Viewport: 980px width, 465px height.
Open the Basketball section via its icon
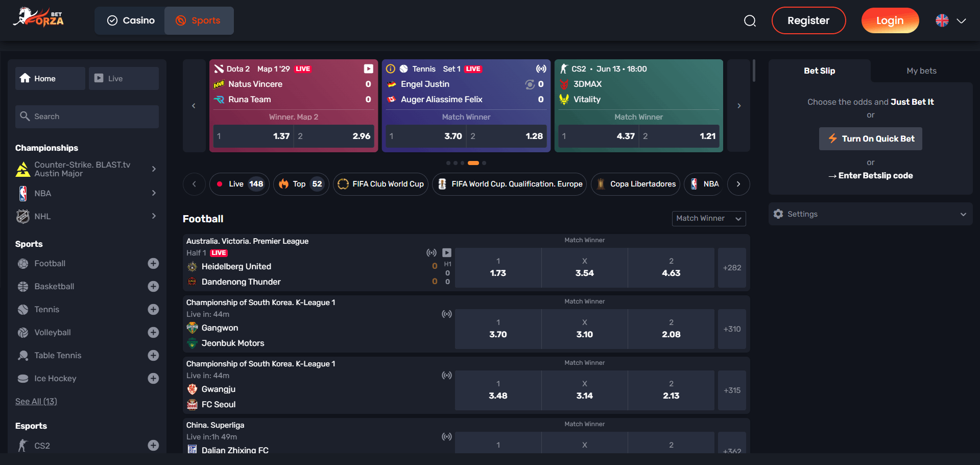coord(23,286)
